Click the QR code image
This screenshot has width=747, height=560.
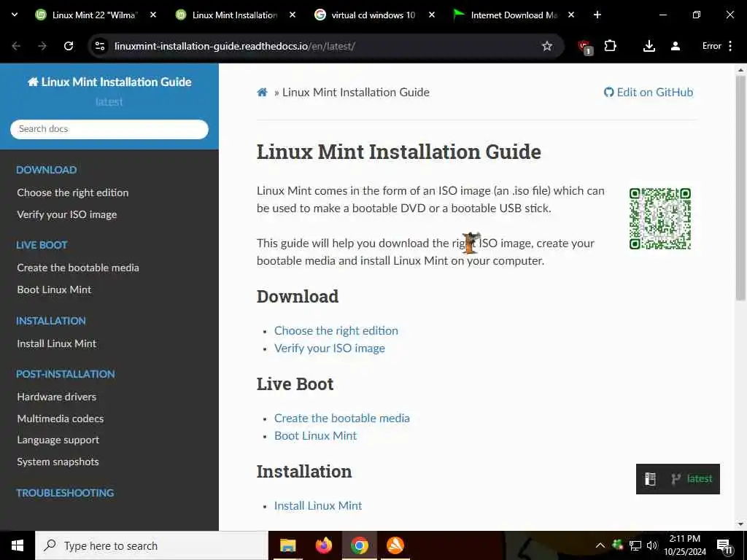(659, 219)
